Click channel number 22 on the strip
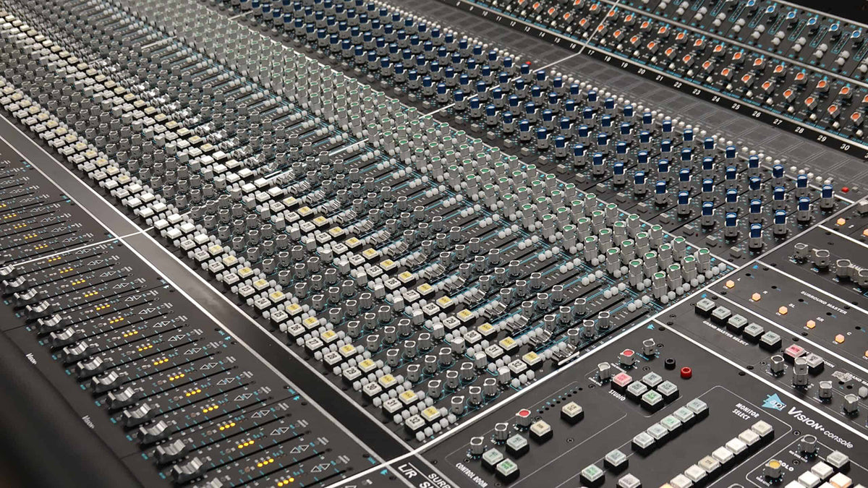Image resolution: width=868 pixels, height=488 pixels. coord(678,85)
